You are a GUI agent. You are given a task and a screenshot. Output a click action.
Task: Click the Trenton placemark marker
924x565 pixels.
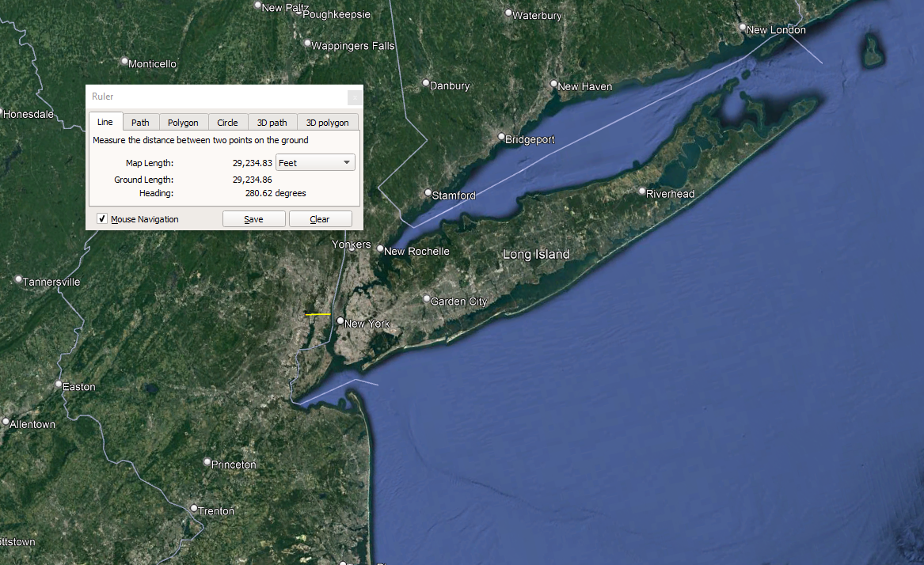(194, 508)
